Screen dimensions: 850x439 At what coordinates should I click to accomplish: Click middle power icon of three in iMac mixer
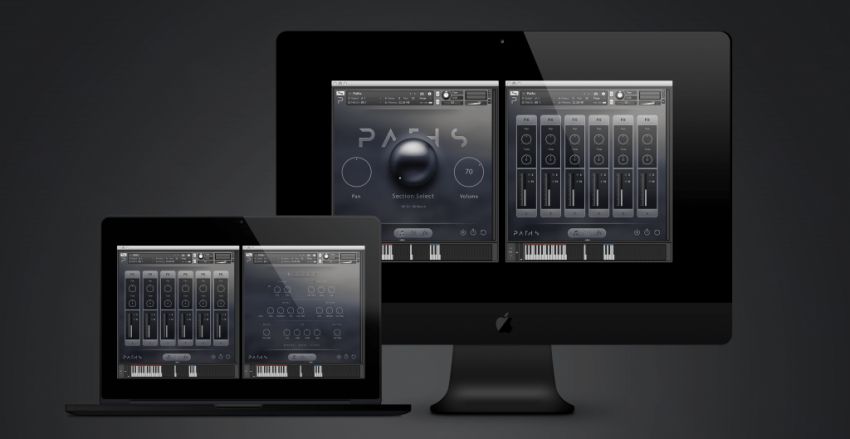point(647,233)
